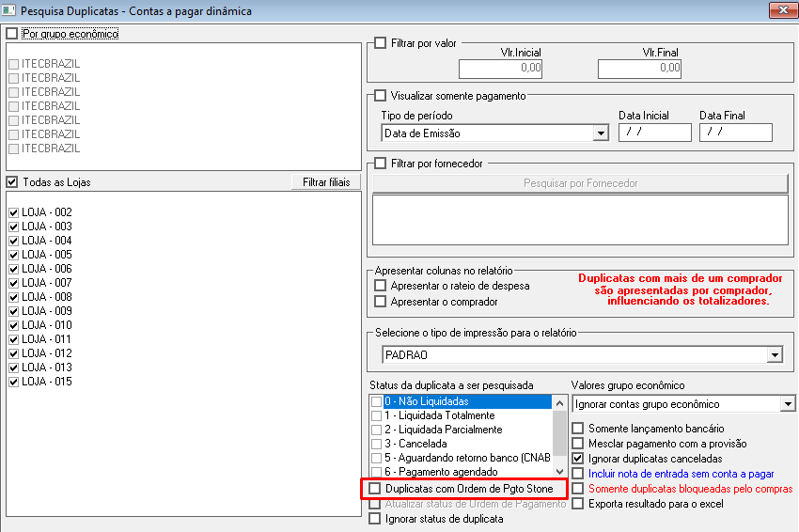This screenshot has width=799, height=532.
Task: Uncheck LOJA - 007
Action: click(14, 283)
